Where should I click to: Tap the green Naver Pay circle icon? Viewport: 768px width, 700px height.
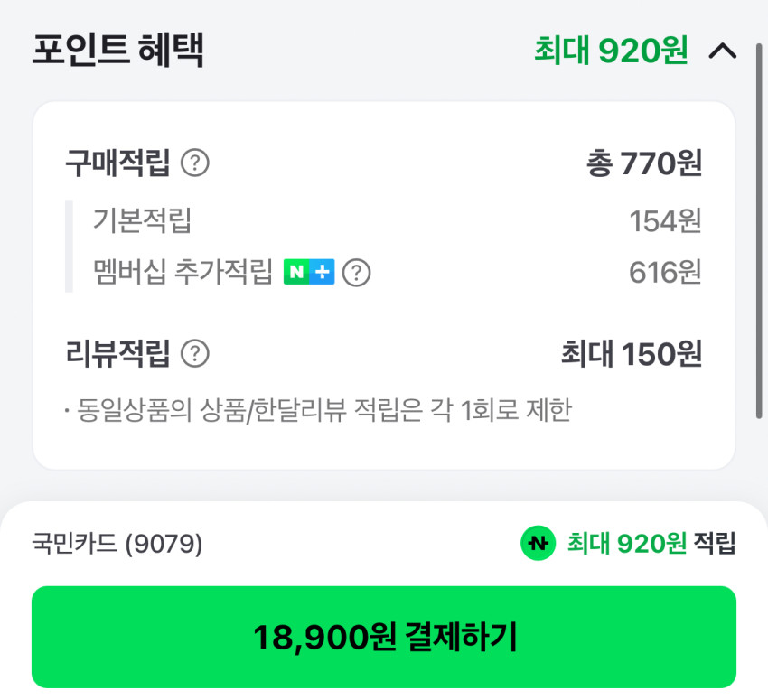[x=539, y=543]
